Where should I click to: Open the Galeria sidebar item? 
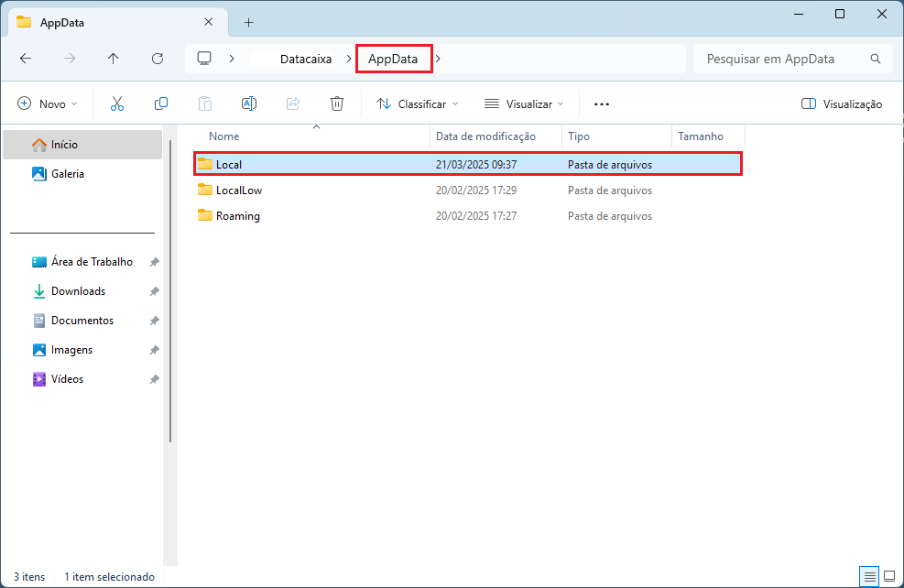pos(68,174)
